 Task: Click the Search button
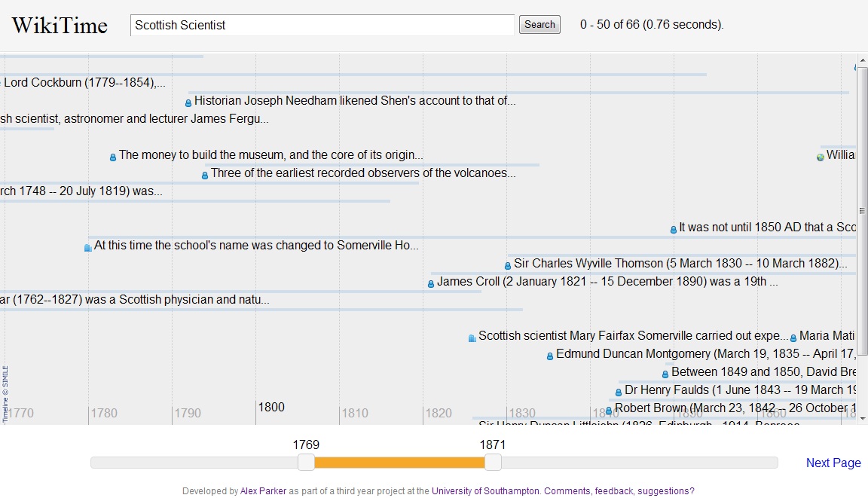click(x=539, y=24)
